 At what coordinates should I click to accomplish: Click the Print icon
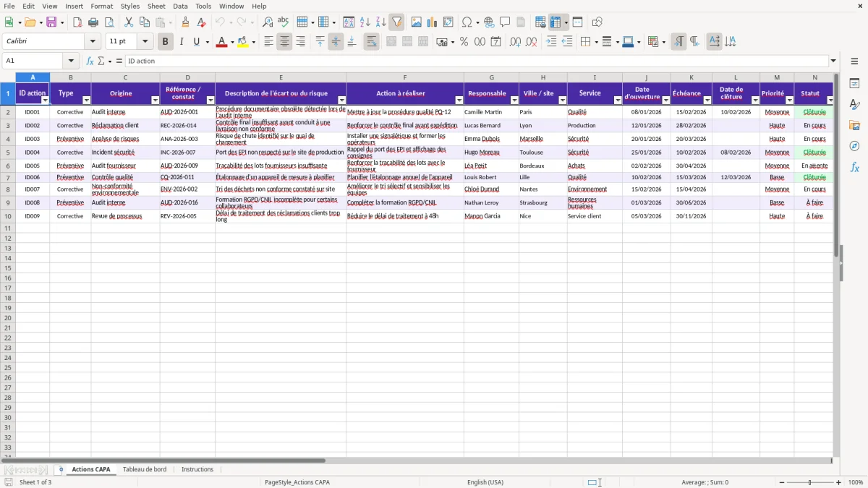point(93,22)
